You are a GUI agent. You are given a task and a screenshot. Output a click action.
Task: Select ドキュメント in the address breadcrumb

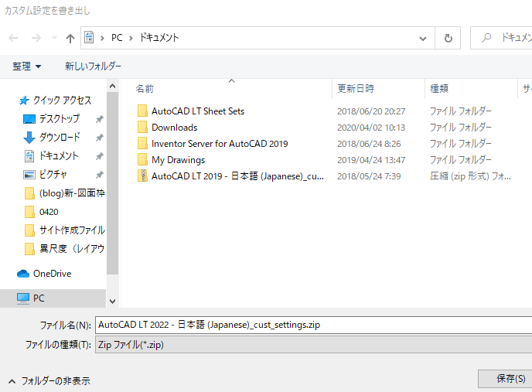point(159,38)
